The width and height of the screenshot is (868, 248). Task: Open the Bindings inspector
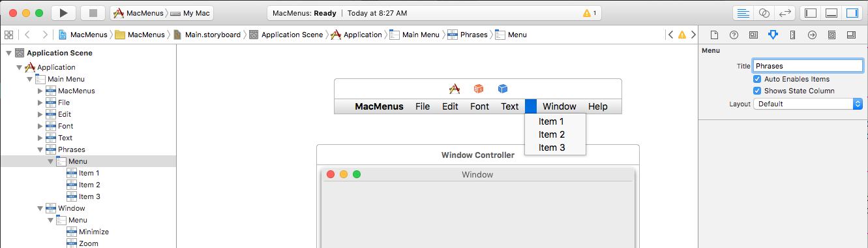click(831, 35)
